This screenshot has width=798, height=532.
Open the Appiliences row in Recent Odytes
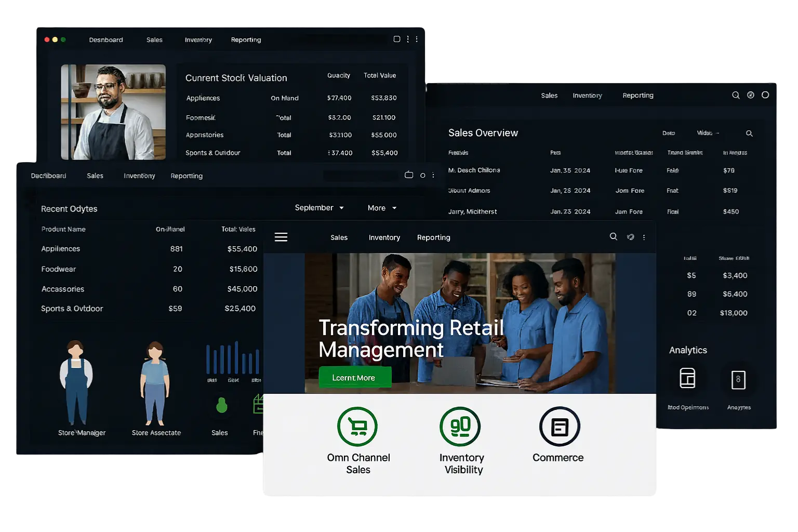coord(61,249)
